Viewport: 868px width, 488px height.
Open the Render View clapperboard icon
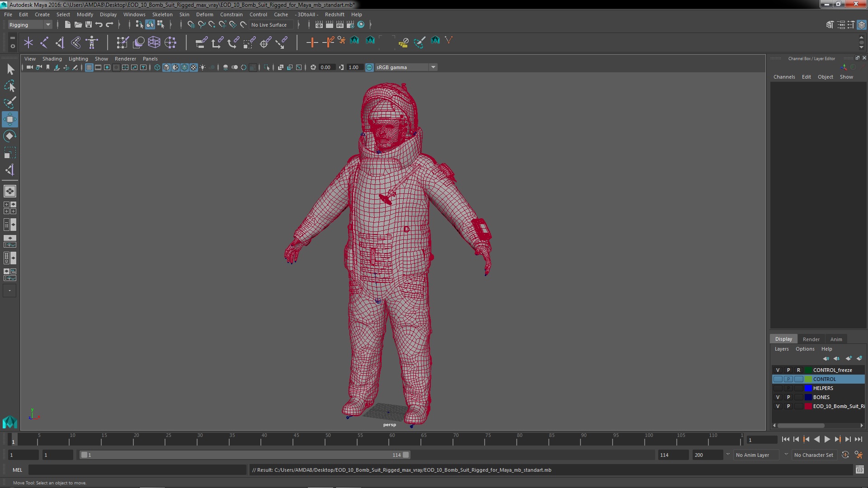coord(319,25)
